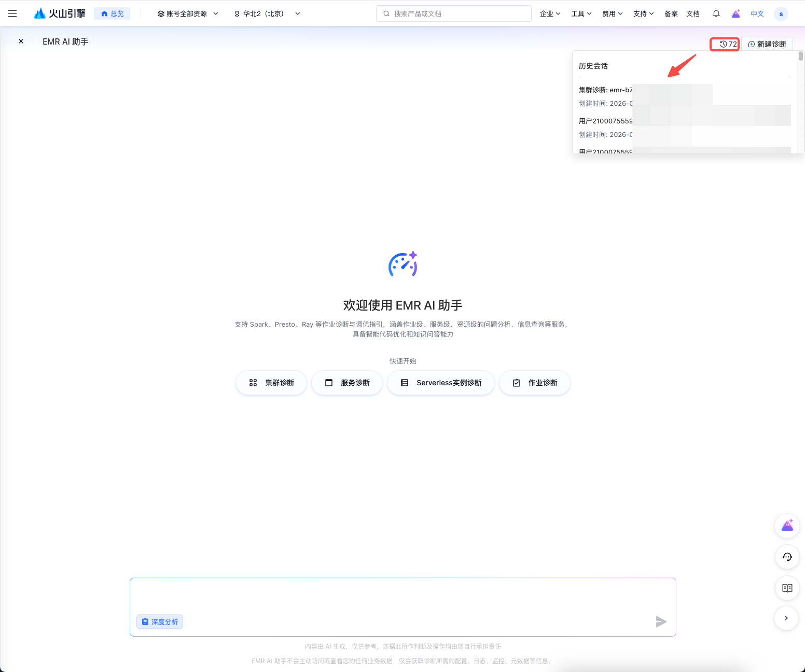Open the 集群诊断: emr-b7 history session

point(685,96)
